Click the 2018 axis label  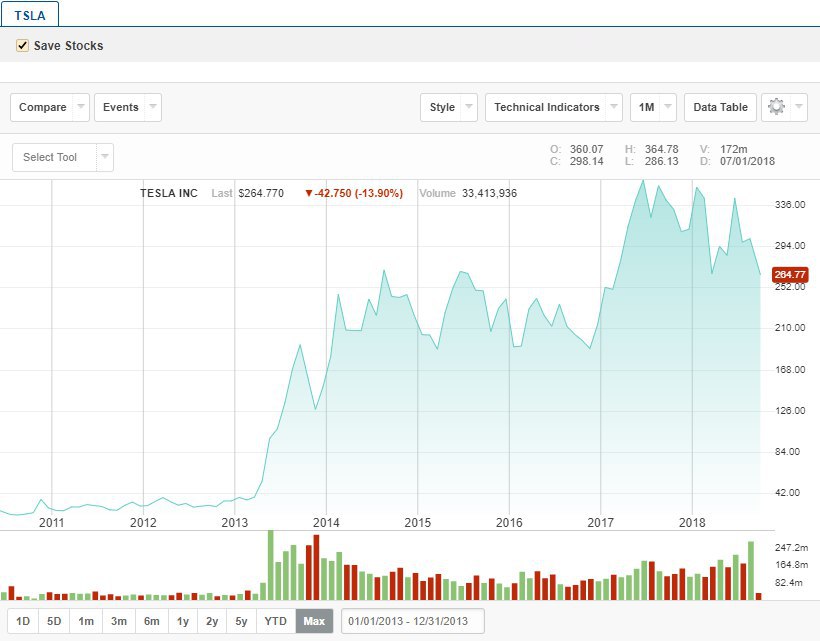click(x=692, y=522)
